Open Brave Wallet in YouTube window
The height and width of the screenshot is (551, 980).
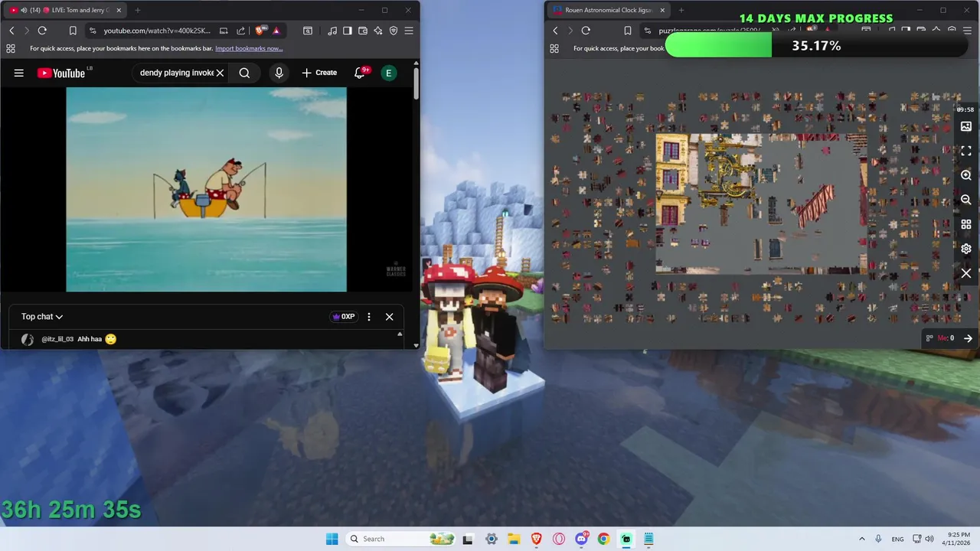tap(363, 31)
